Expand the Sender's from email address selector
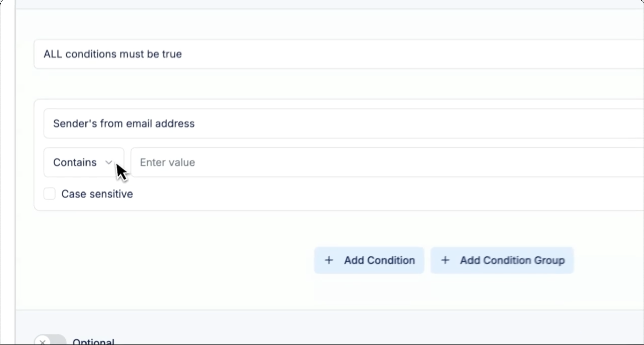644x345 pixels. (x=342, y=124)
